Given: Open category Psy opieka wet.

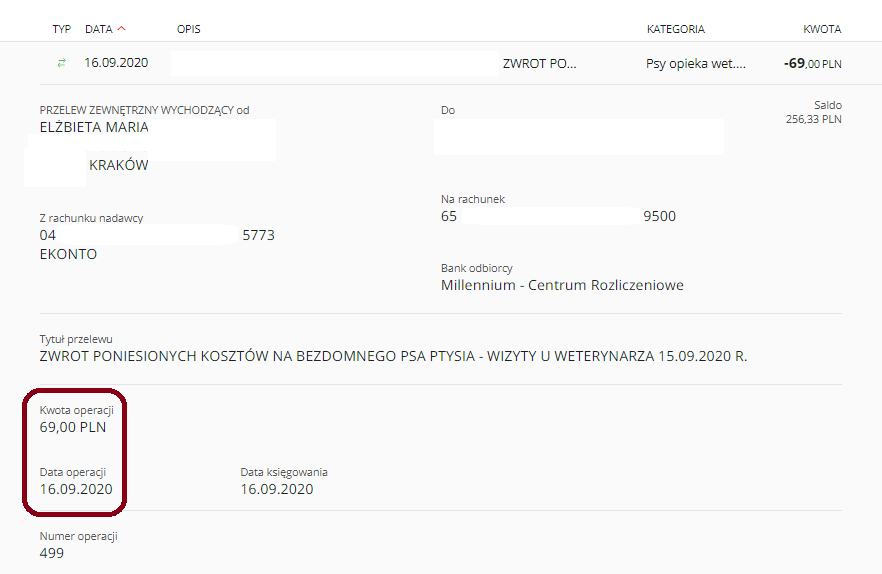Looking at the screenshot, I should [x=696, y=64].
